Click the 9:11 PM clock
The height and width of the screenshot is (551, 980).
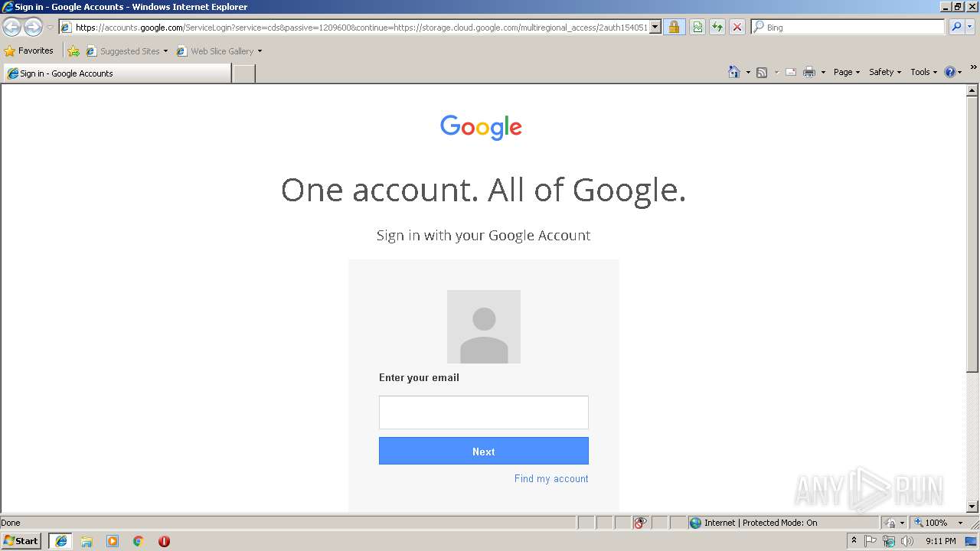(940, 541)
